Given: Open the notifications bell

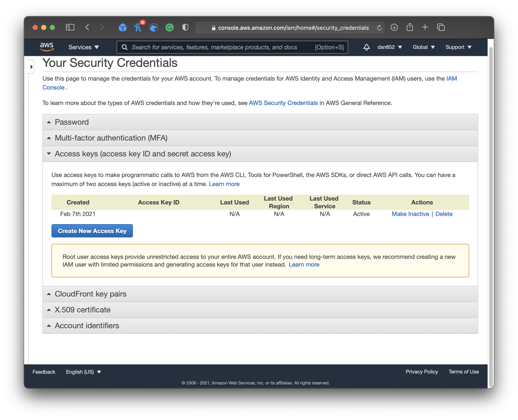Looking at the screenshot, I should click(366, 47).
